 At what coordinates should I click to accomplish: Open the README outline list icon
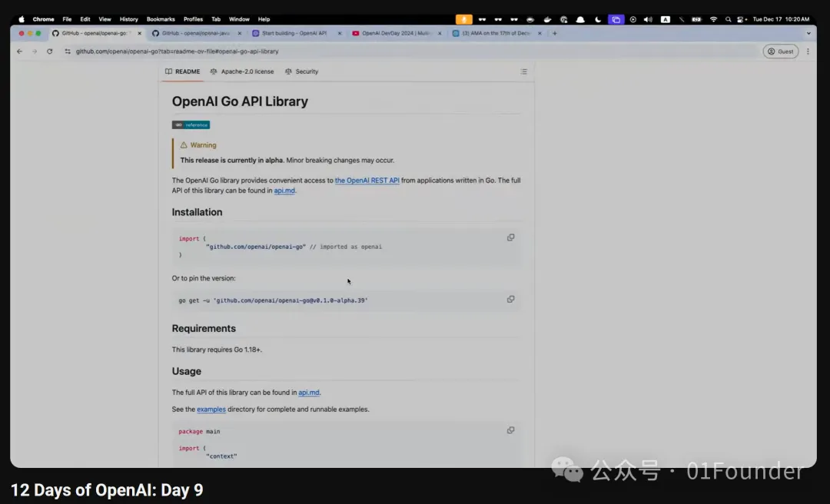[x=523, y=71]
